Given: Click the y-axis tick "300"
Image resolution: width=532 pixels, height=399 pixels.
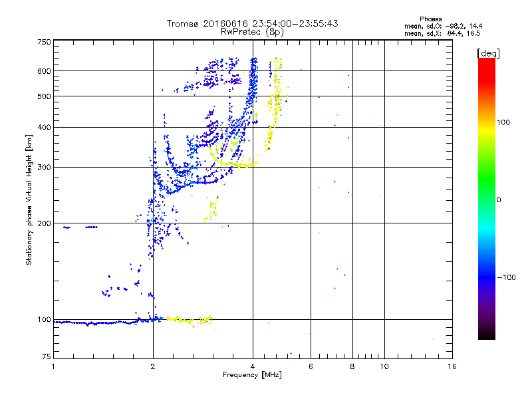Looking at the screenshot, I should click(44, 167).
